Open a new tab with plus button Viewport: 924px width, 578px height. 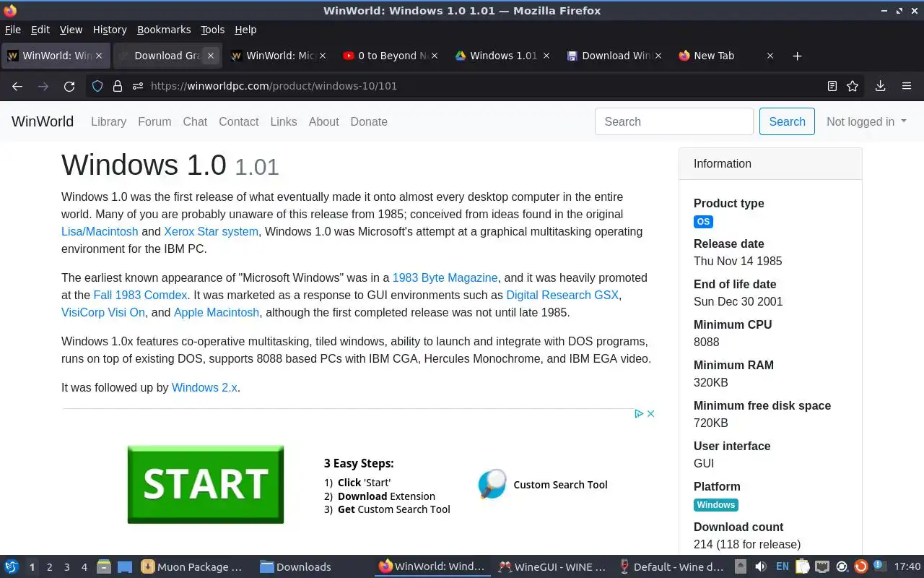[797, 56]
